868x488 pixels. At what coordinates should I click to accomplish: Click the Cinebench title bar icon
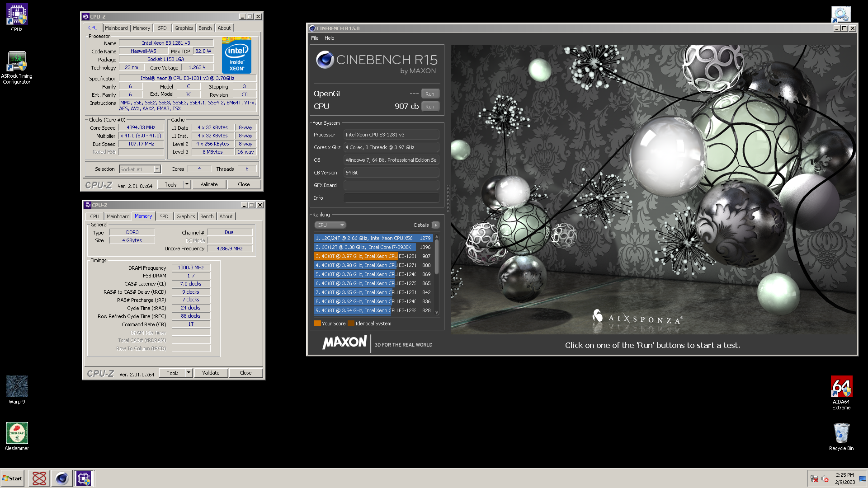tap(312, 28)
